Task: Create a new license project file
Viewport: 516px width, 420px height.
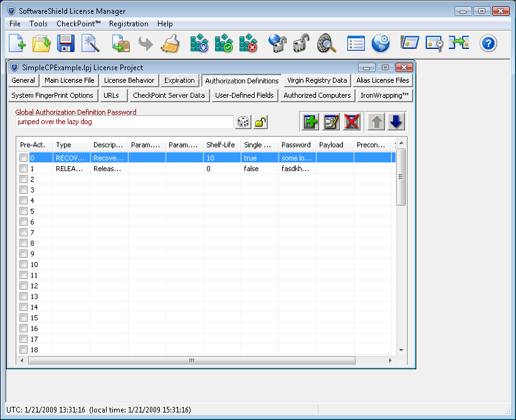Action: point(17,43)
